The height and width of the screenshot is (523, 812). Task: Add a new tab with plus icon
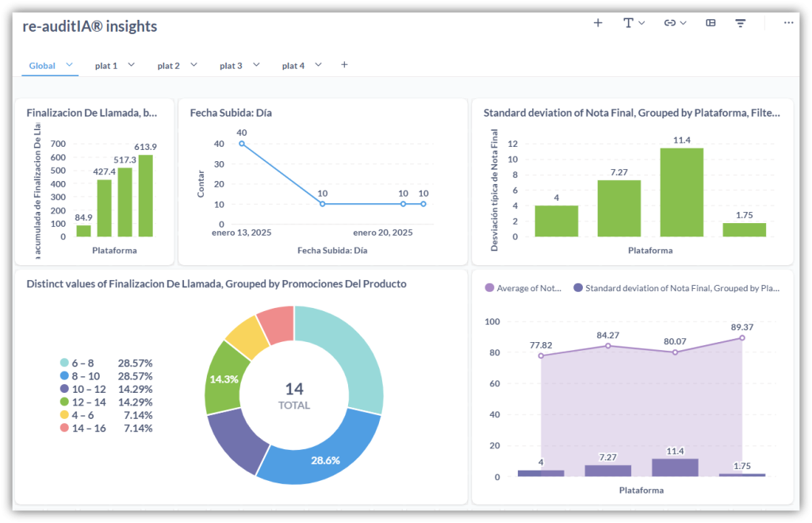coord(344,65)
